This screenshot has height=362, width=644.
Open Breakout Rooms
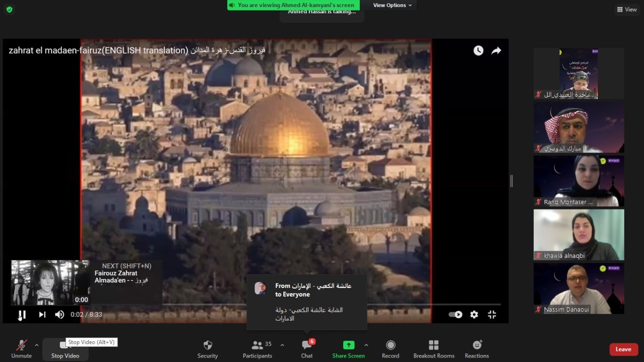click(x=434, y=348)
